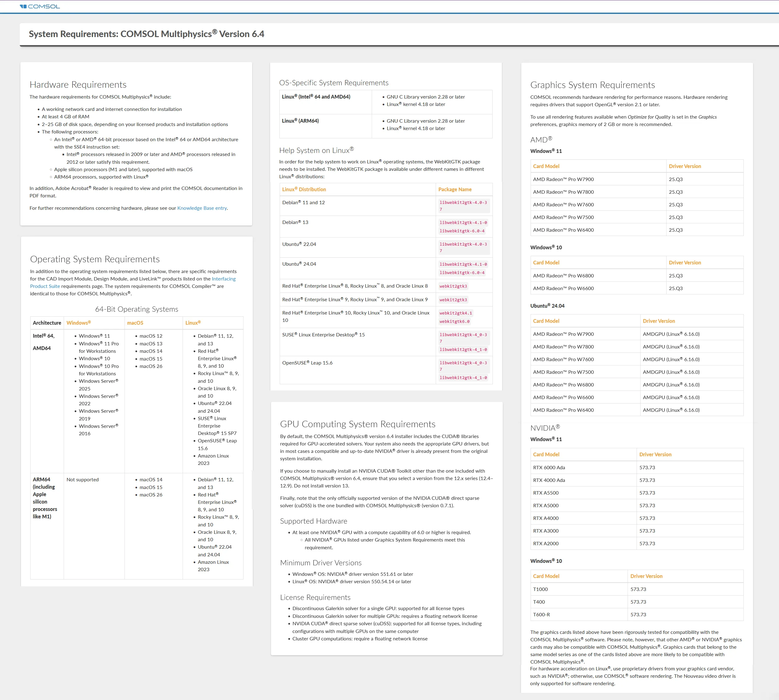Click the Graphics System Requirements heading

[x=592, y=85]
